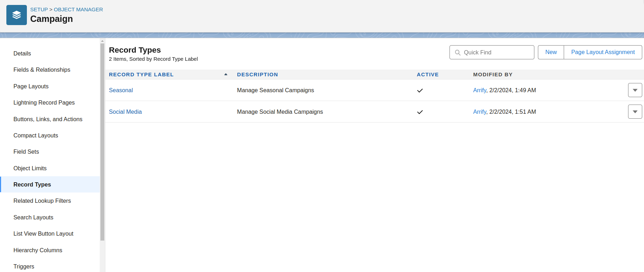Click 'Manage Seasonal Campaigns' description
The height and width of the screenshot is (272, 644).
[x=275, y=90]
